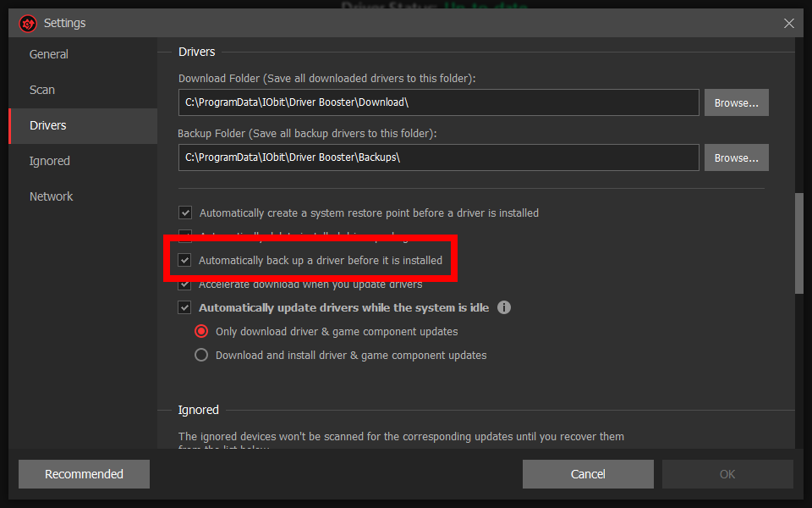Open the Network settings tab

[52, 196]
